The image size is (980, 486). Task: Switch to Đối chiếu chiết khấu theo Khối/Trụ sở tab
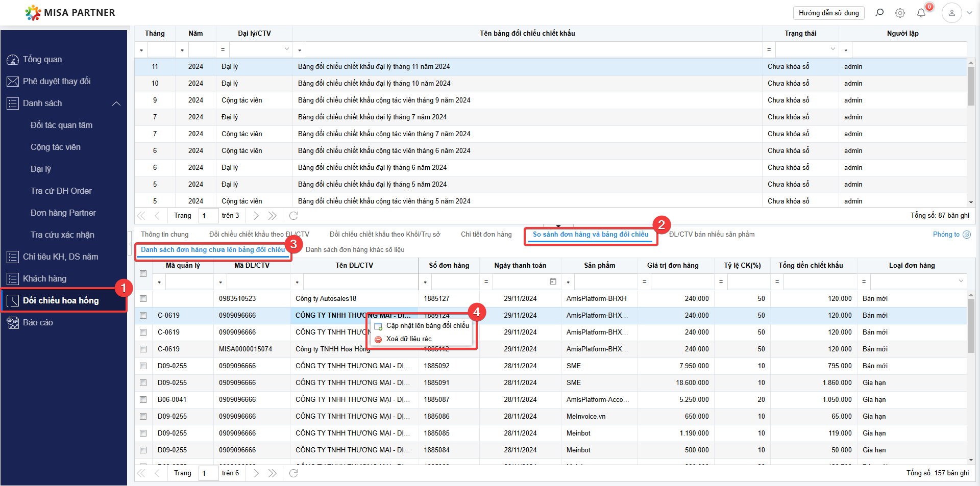385,235
